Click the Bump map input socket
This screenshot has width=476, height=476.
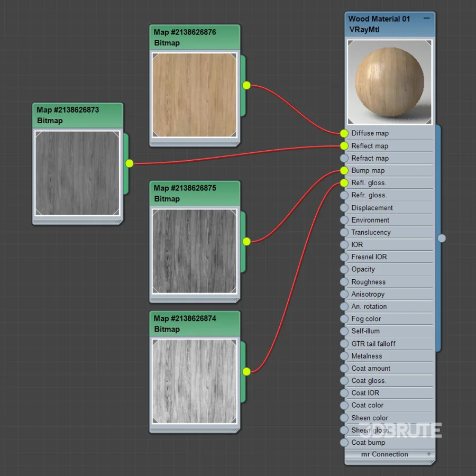click(344, 170)
